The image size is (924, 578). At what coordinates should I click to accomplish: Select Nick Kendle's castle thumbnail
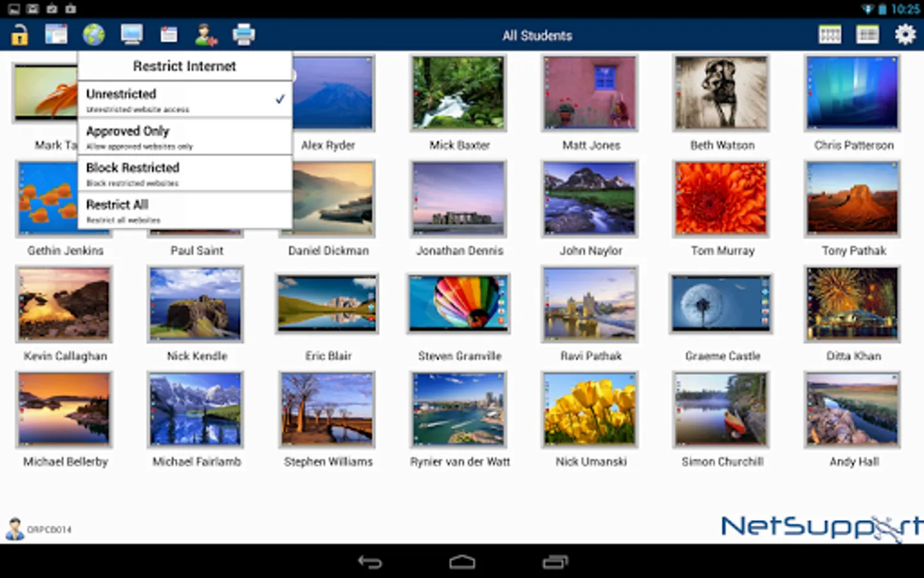click(x=196, y=304)
